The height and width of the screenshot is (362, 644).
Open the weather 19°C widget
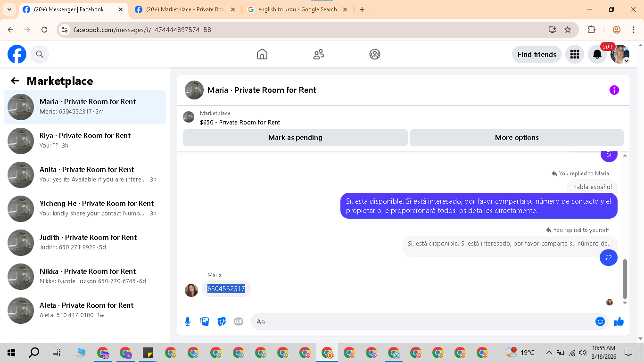click(520, 353)
